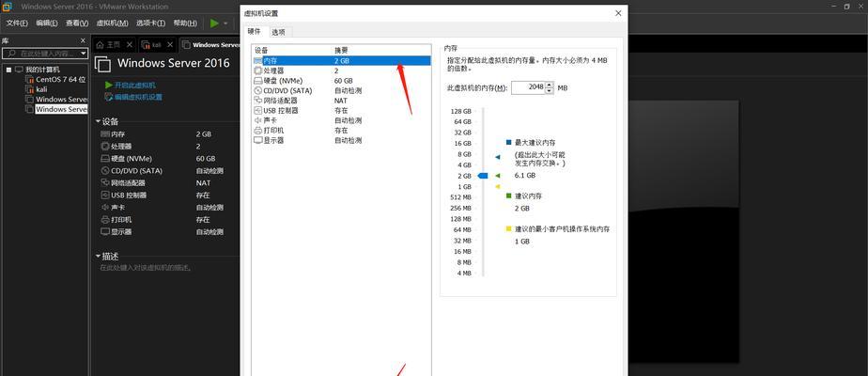The width and height of the screenshot is (868, 376).
Task: Click the VMware Workstation logo in title bar
Action: click(x=8, y=7)
